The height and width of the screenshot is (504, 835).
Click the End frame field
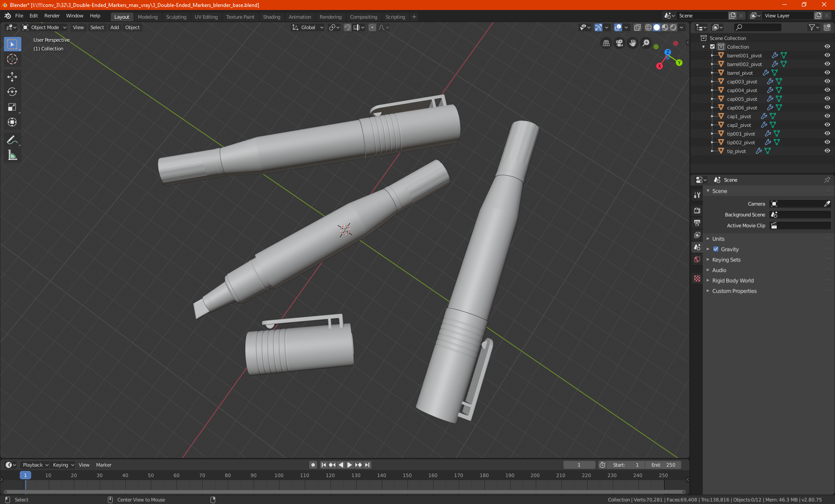point(663,465)
